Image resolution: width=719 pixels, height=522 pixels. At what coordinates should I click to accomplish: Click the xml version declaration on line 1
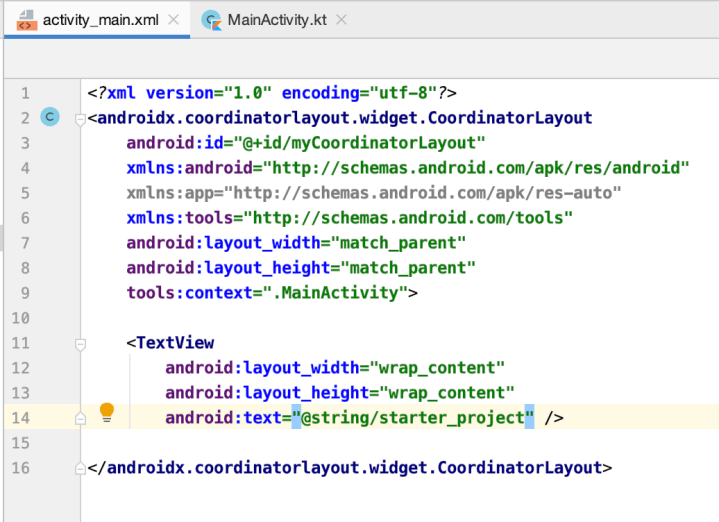coord(272,93)
